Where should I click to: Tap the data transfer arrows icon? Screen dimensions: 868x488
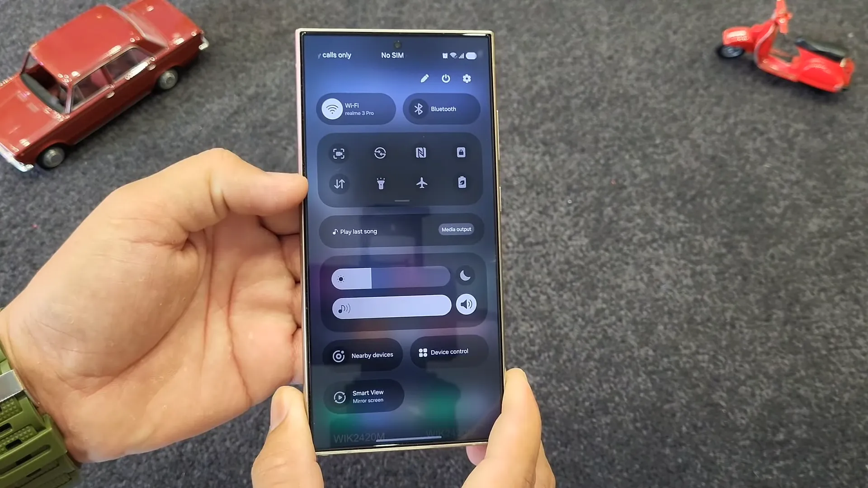[x=339, y=183]
